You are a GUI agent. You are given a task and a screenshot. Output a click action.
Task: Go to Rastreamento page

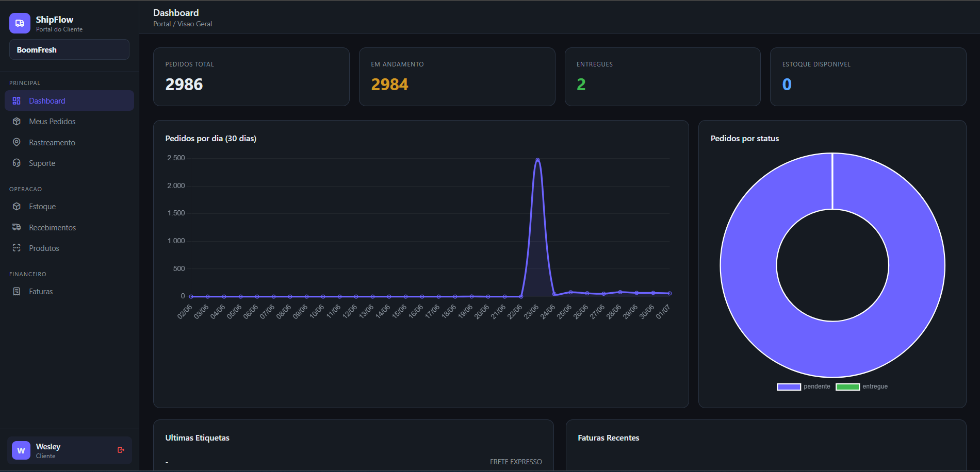[69, 142]
